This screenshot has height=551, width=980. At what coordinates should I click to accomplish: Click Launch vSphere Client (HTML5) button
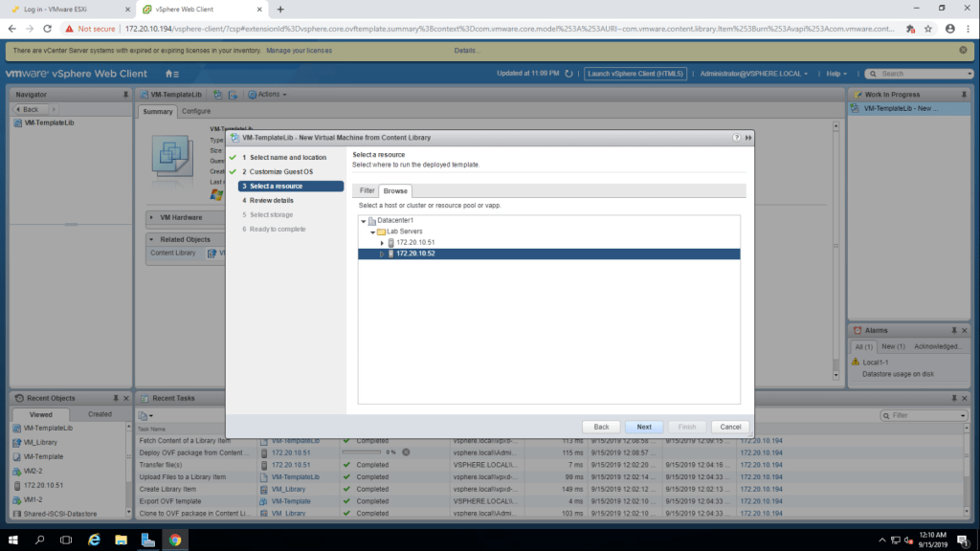635,74
